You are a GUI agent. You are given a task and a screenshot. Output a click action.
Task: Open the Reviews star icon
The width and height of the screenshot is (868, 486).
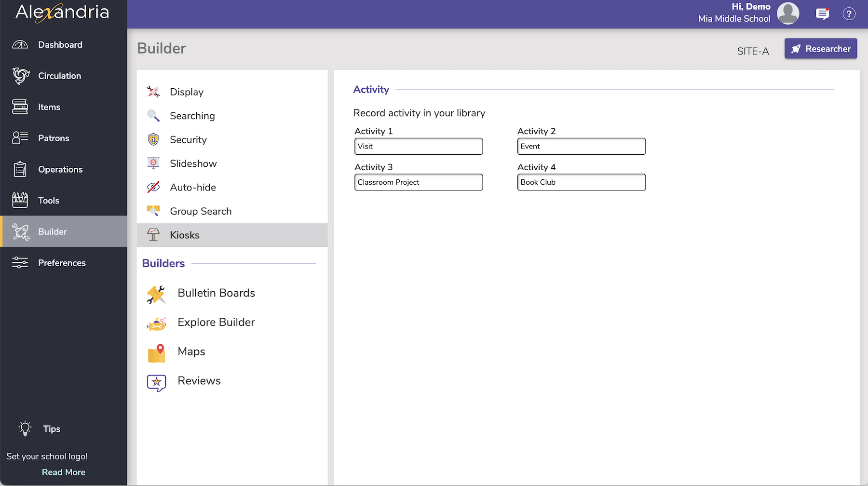156,382
